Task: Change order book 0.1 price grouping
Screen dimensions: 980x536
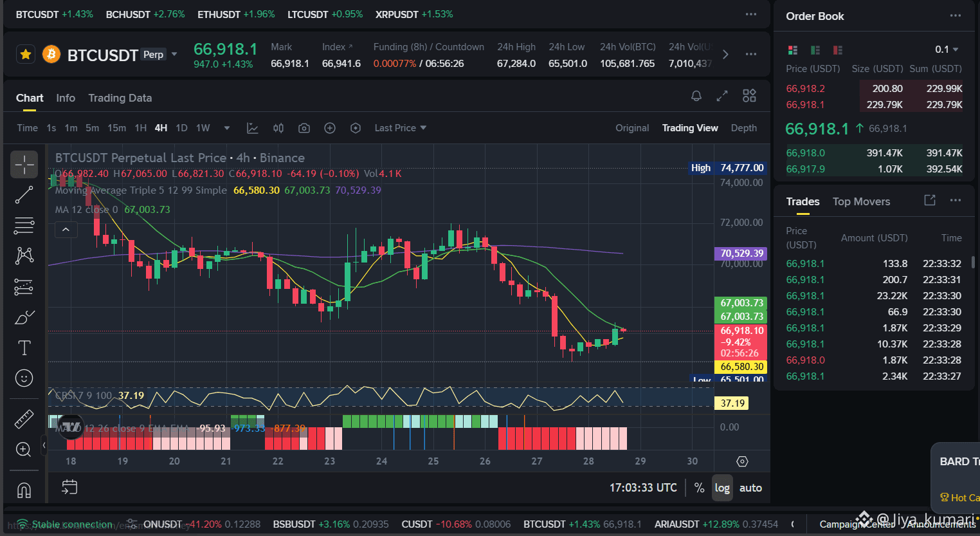Action: coord(947,50)
